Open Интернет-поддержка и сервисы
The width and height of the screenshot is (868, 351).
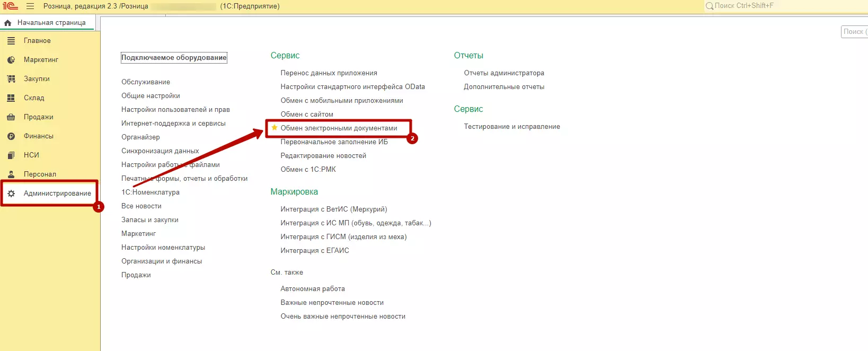(173, 124)
